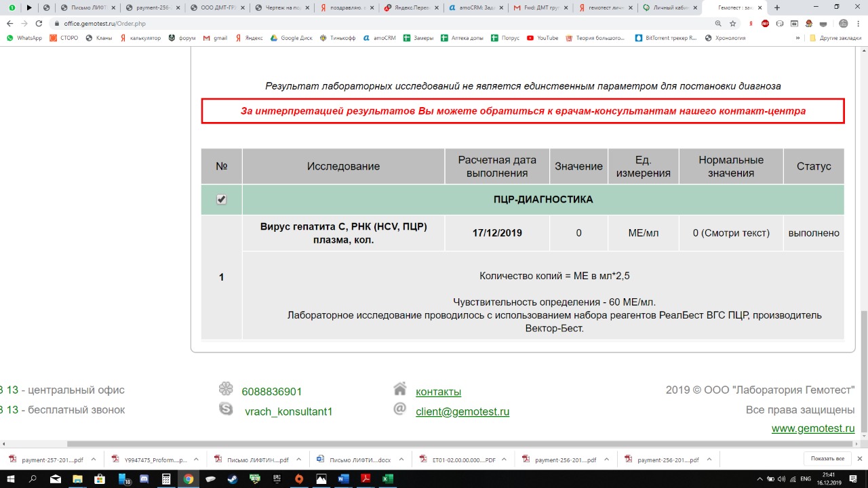Expand options for Письмо ЛИФТИН docx download
868x488 pixels.
(x=401, y=460)
